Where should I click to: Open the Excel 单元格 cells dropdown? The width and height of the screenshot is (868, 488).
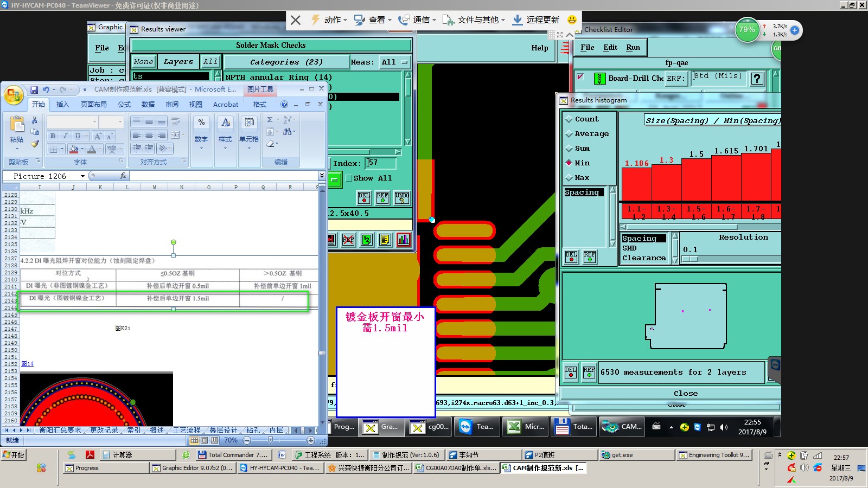coord(249,133)
